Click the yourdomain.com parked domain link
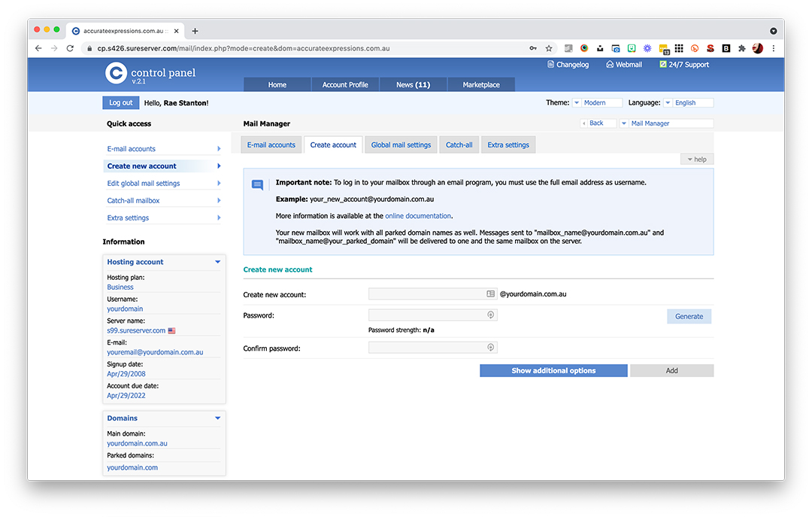This screenshot has width=812, height=517. [x=132, y=467]
